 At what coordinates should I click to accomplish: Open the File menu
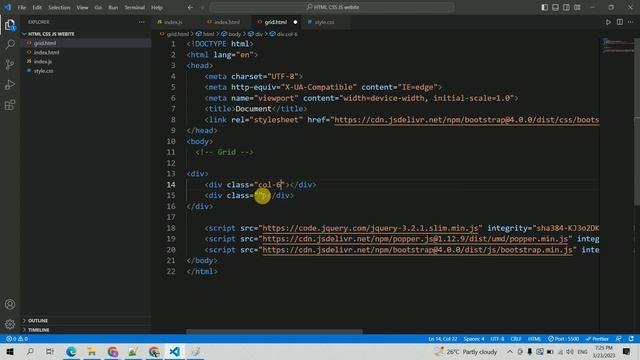tap(22, 7)
